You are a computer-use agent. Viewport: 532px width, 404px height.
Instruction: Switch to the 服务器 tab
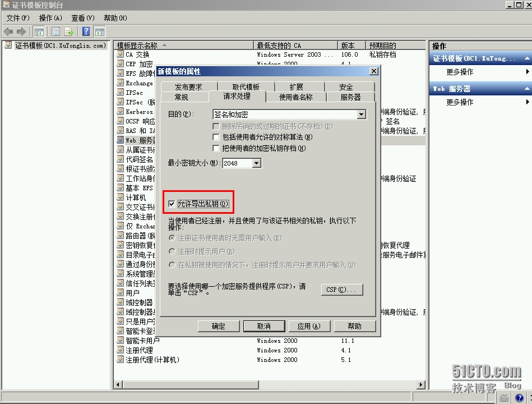click(x=351, y=97)
